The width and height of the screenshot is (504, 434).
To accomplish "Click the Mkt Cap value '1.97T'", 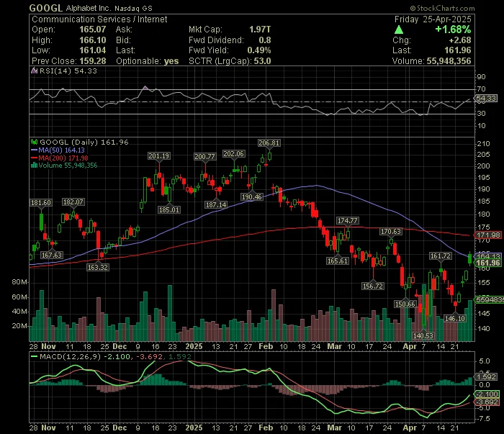I will pyautogui.click(x=260, y=30).
